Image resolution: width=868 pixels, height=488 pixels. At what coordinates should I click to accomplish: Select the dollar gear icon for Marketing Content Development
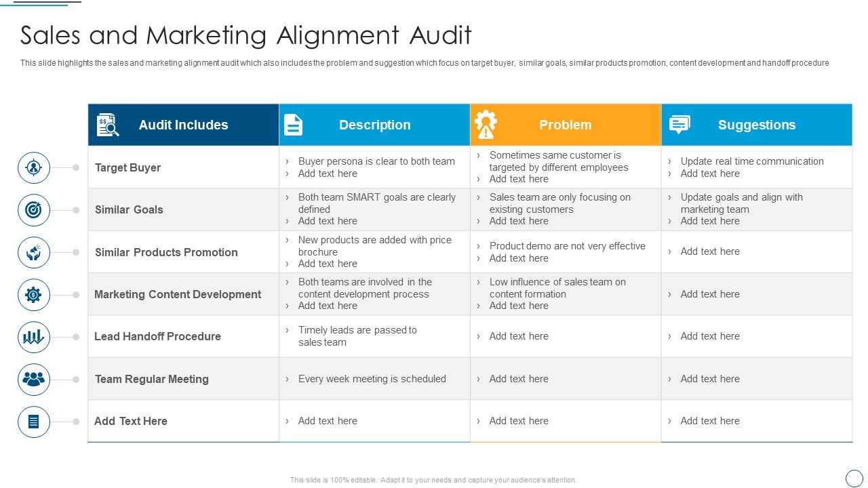click(34, 295)
